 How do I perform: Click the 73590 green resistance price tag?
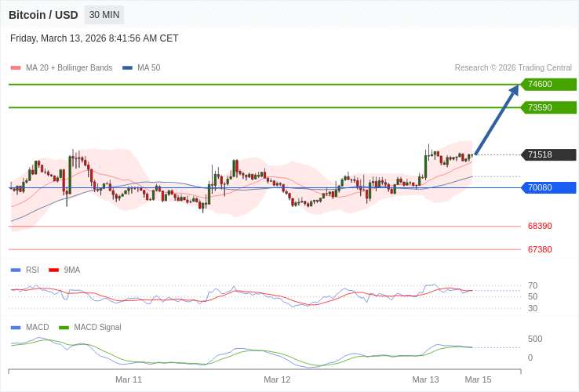548,107
